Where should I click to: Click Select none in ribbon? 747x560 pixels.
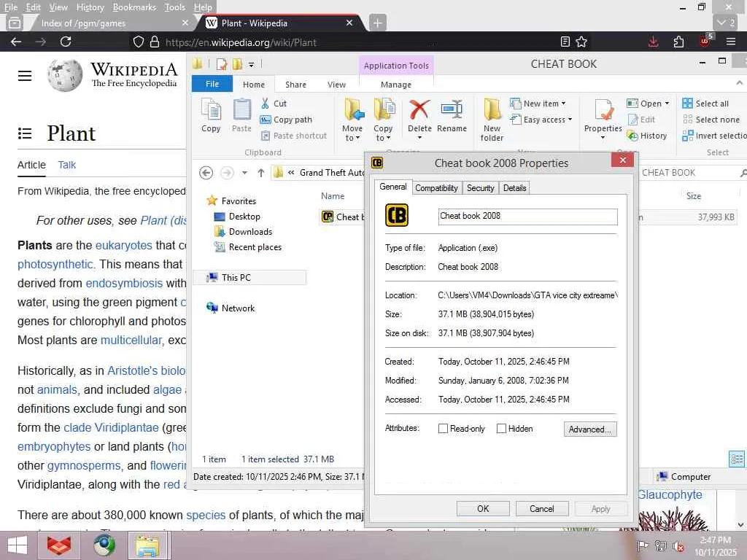pyautogui.click(x=711, y=120)
